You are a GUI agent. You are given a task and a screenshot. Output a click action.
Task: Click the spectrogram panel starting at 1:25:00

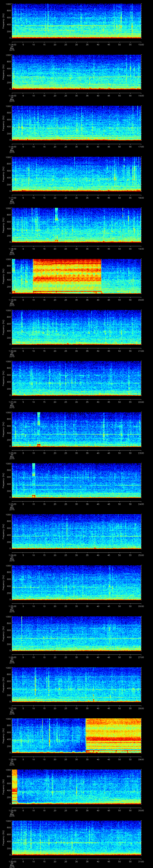pyautogui.click(x=77, y=582)
